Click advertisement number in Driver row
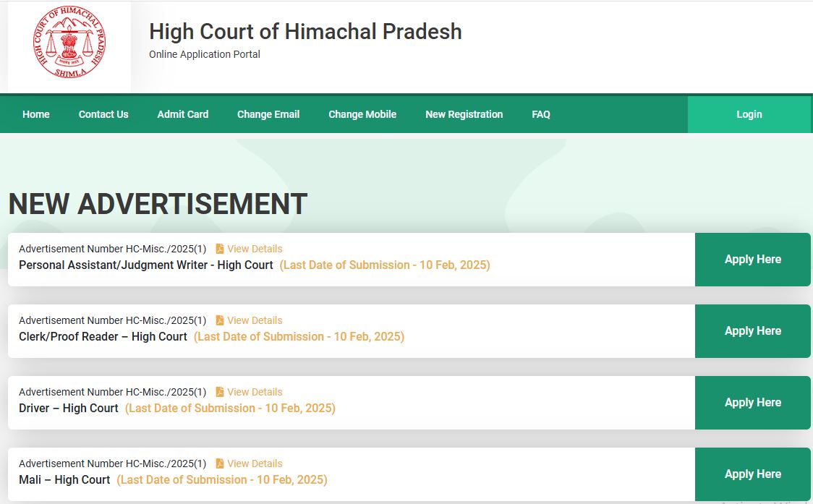The width and height of the screenshot is (813, 504). click(113, 392)
